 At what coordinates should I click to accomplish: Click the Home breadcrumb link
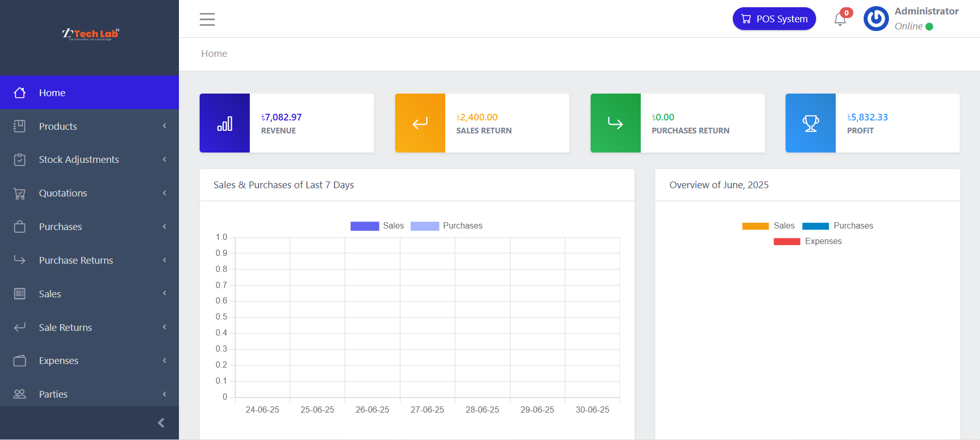(x=214, y=54)
